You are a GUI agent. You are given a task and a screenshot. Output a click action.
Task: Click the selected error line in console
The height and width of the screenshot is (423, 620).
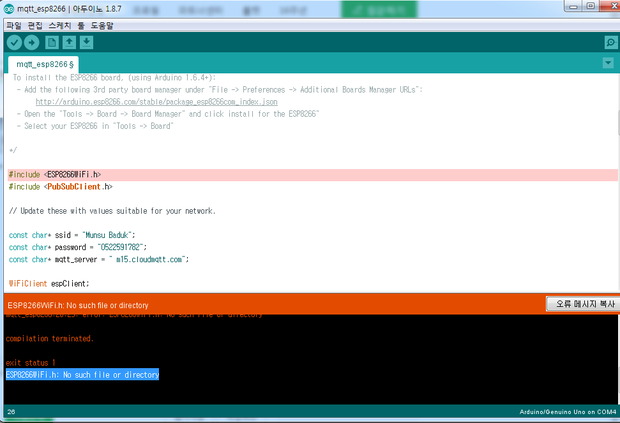point(82,374)
